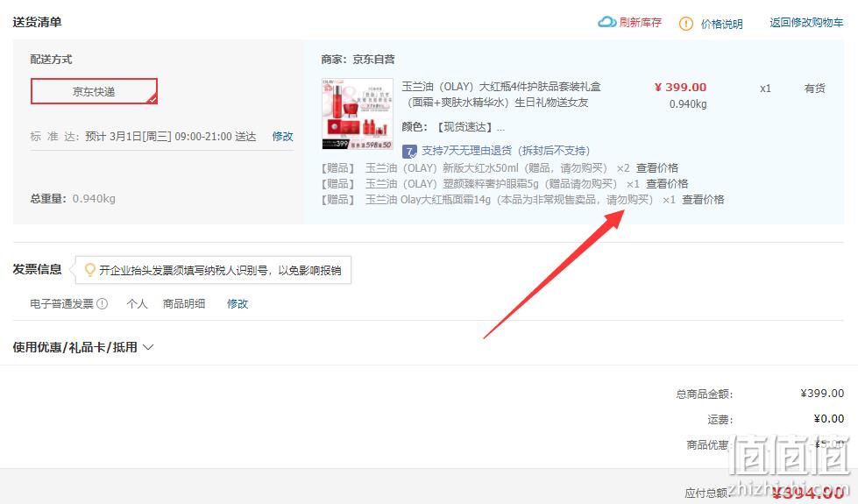Viewport: 858px width, 504px height.
Task: Click the price explanation exclamation icon
Action: 685,24
